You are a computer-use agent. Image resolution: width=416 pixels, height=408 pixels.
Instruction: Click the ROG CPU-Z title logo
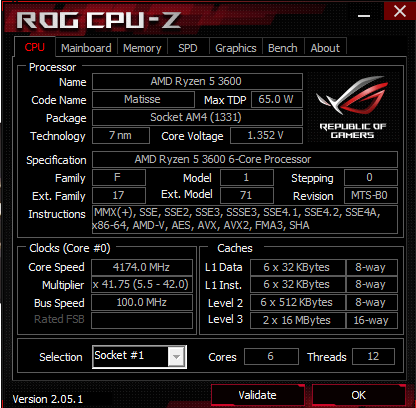(x=99, y=20)
